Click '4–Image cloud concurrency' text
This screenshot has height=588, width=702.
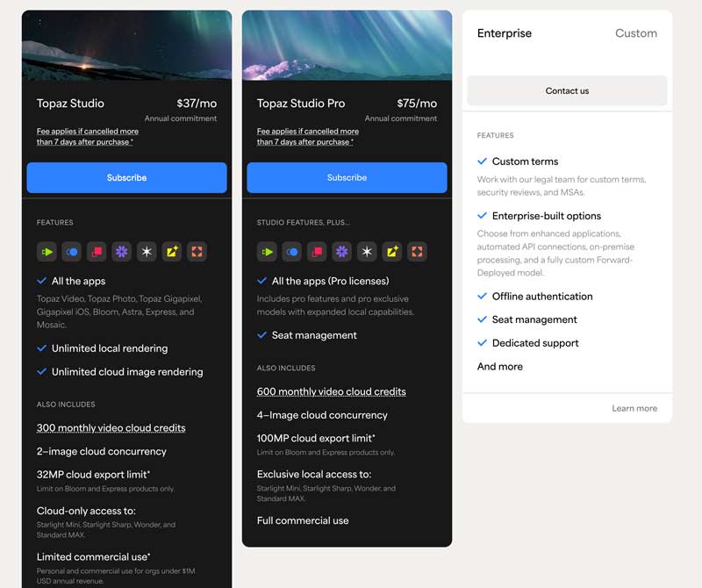[322, 415]
